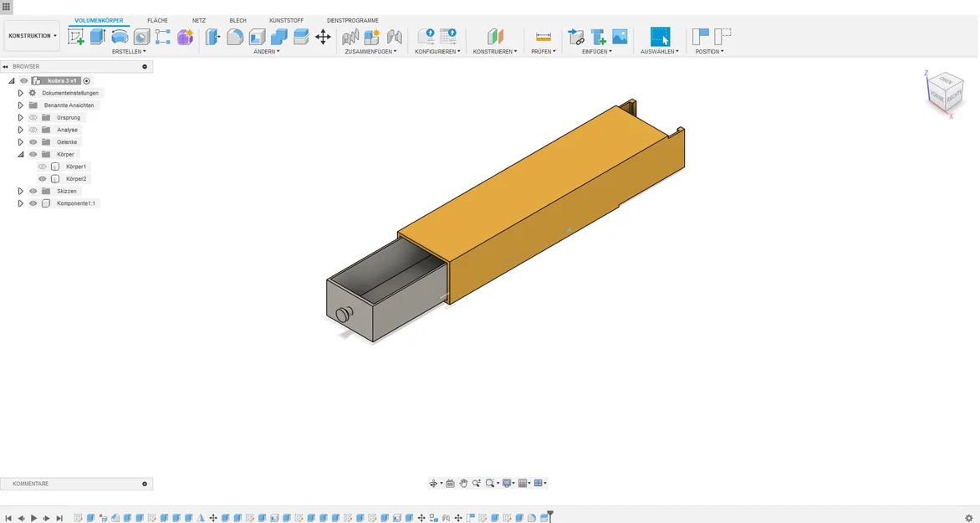Screen dimensions: 980x523
Task: Select the Revolve tool
Action: tap(120, 37)
